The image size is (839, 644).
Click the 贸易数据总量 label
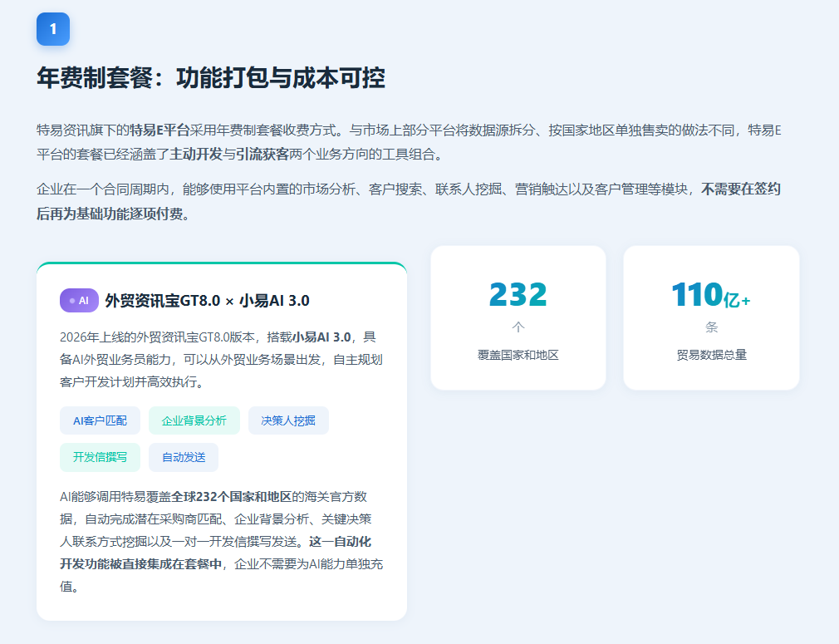click(712, 355)
